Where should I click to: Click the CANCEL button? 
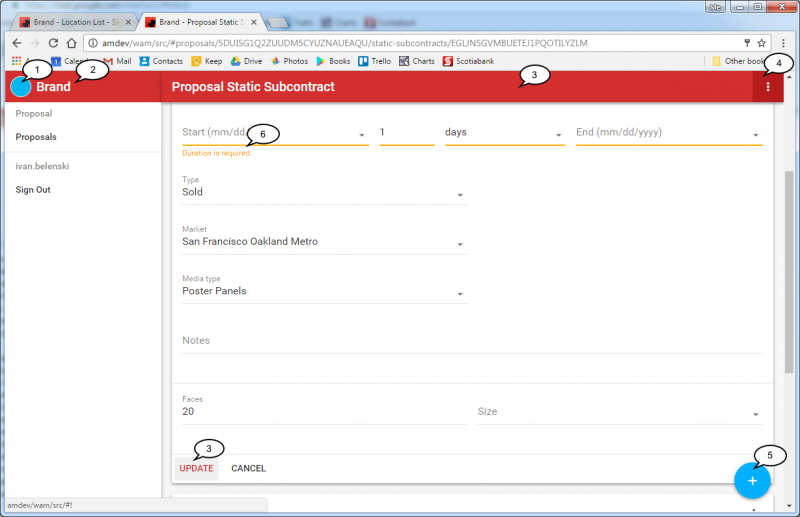click(248, 468)
